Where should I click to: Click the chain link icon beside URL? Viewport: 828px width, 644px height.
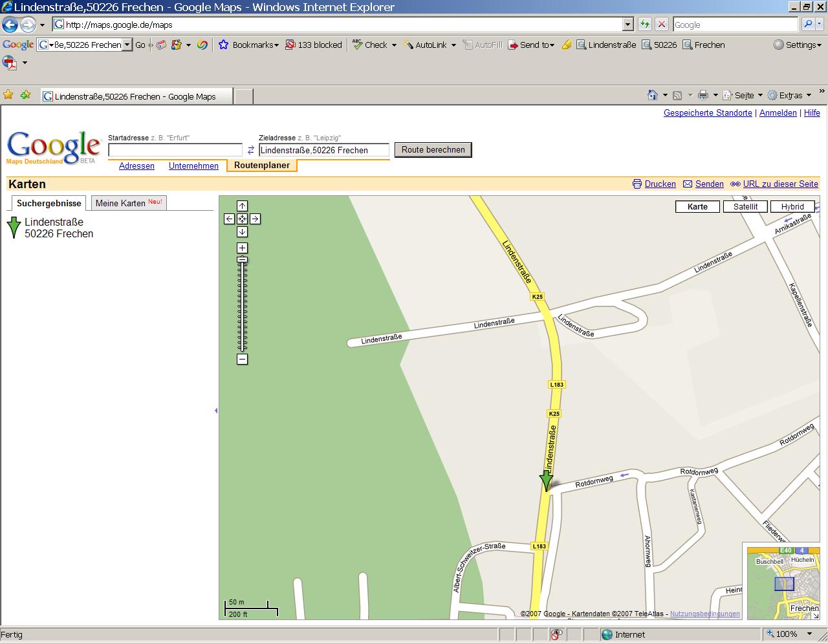point(735,184)
